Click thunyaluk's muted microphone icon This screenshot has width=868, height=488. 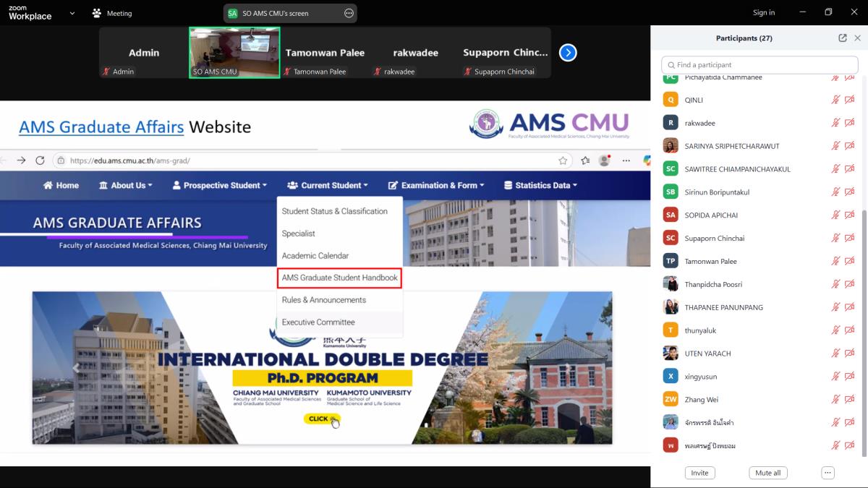pyautogui.click(x=835, y=330)
